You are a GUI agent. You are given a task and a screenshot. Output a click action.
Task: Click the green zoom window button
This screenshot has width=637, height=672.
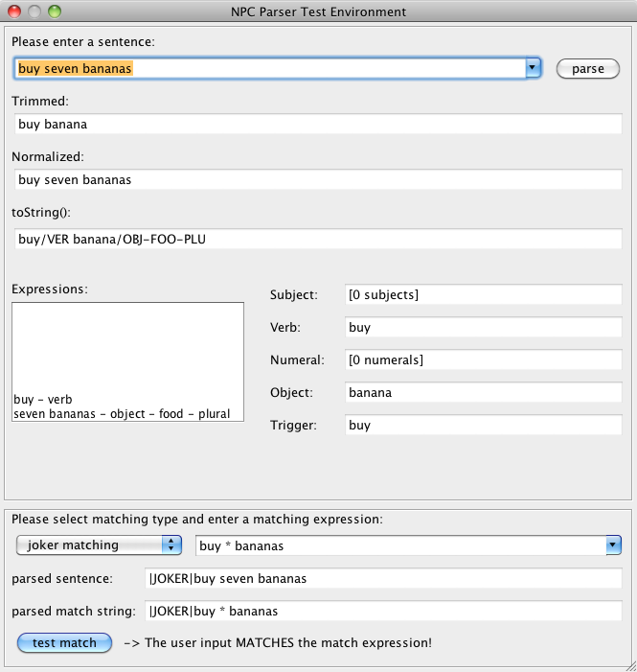tap(54, 12)
